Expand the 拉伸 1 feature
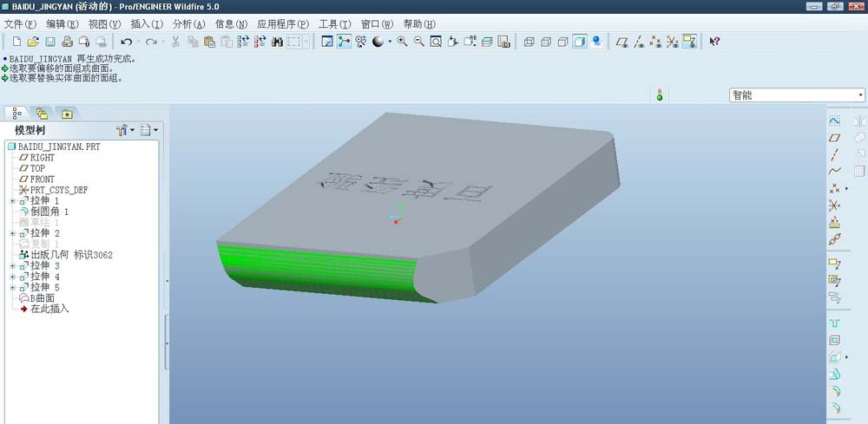The image size is (868, 424). coord(13,200)
